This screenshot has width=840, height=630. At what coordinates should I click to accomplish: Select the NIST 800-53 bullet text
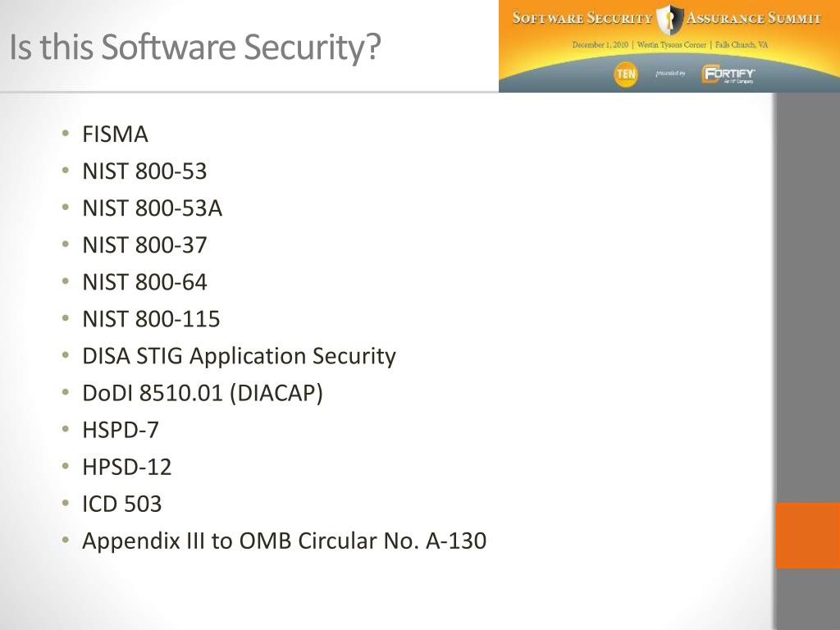[x=144, y=171]
